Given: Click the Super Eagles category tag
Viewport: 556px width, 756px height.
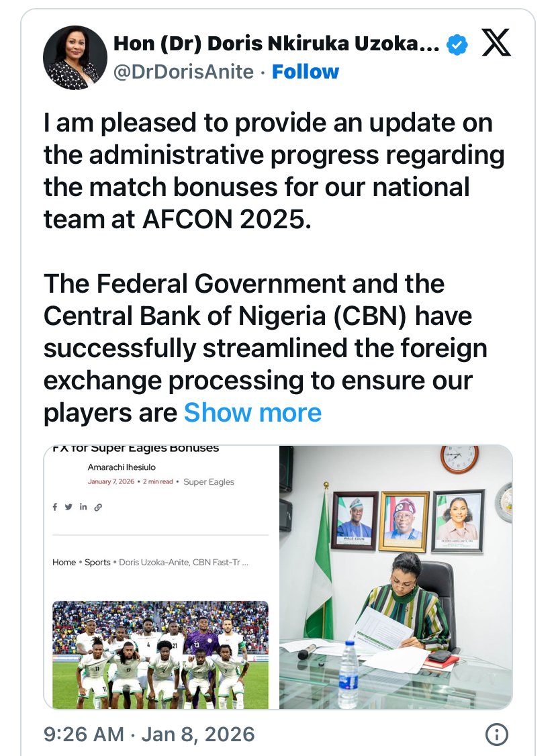Looking at the screenshot, I should pyautogui.click(x=209, y=481).
